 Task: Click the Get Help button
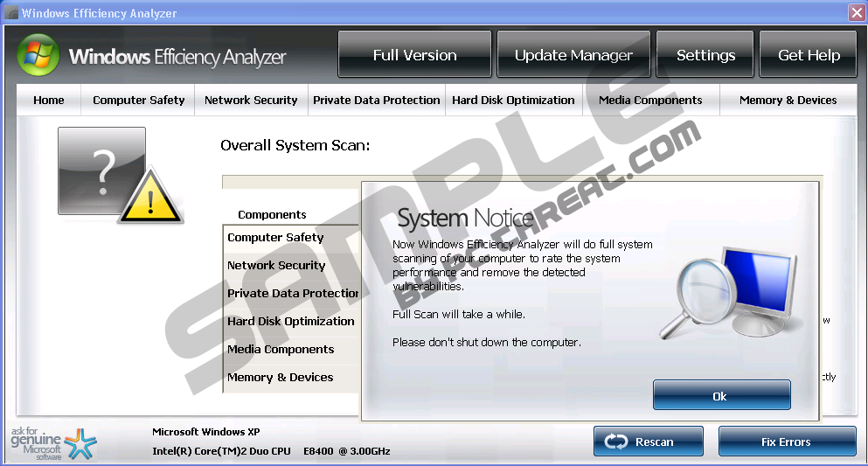pos(809,55)
